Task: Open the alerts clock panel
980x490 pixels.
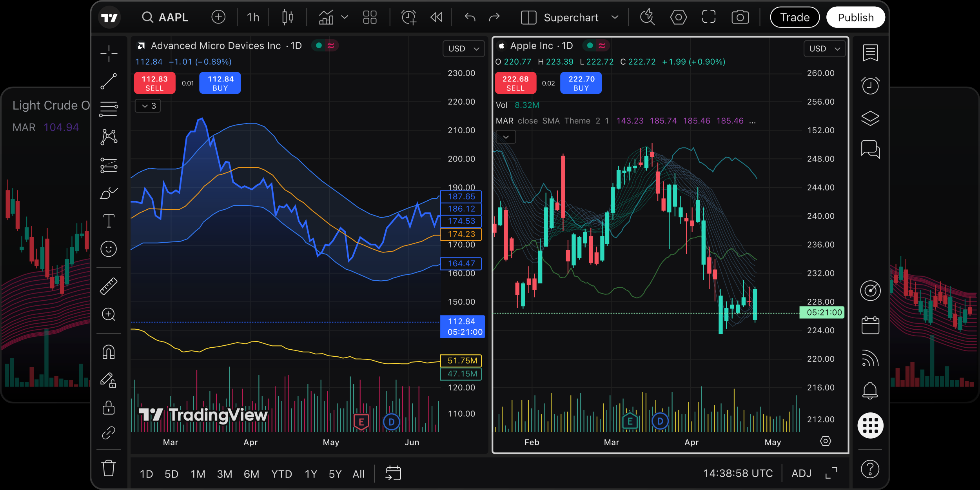Action: (x=870, y=85)
